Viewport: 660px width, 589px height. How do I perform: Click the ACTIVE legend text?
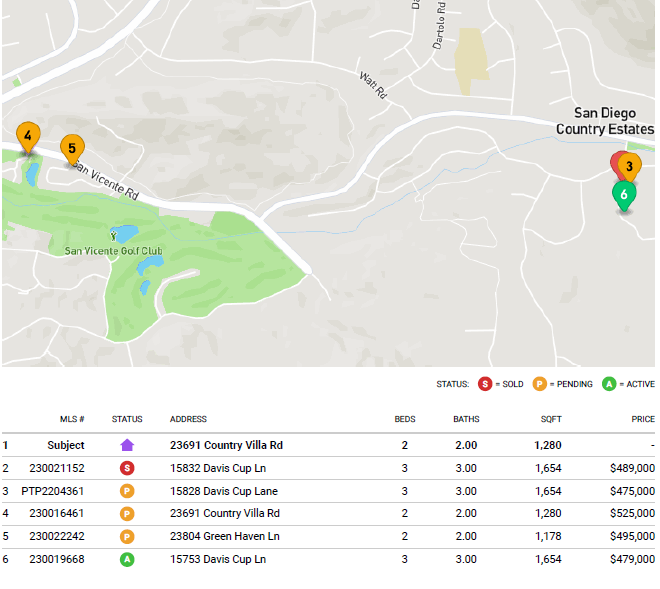click(x=641, y=384)
